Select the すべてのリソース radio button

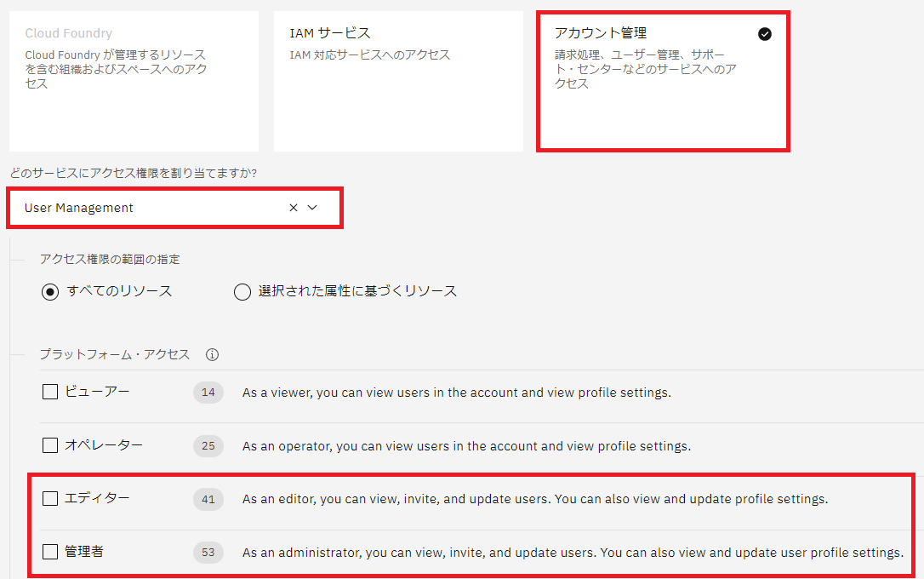(50, 292)
